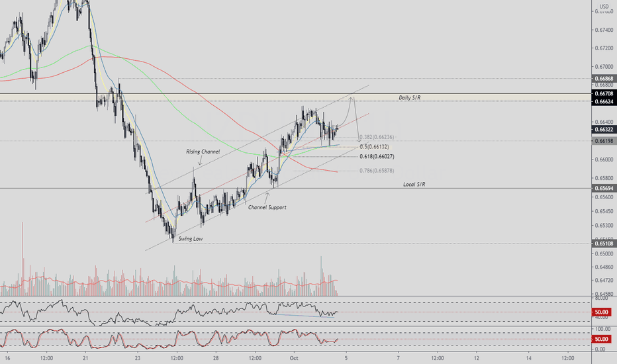This screenshot has width=617, height=364.
Task: Click the 0.67200 price axis value
Action: click(x=604, y=48)
